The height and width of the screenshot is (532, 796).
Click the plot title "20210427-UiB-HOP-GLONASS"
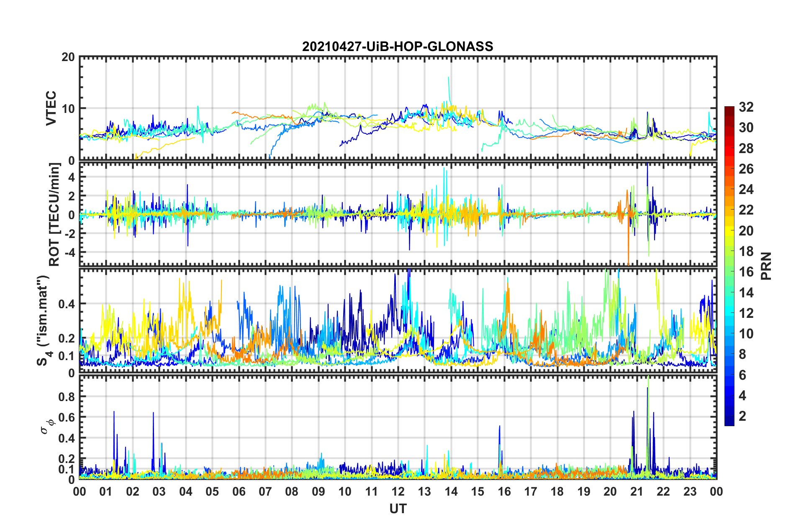pos(398,46)
